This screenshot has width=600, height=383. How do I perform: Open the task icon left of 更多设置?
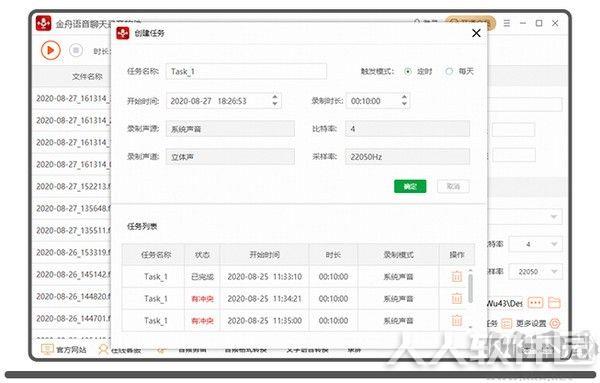tap(506, 324)
